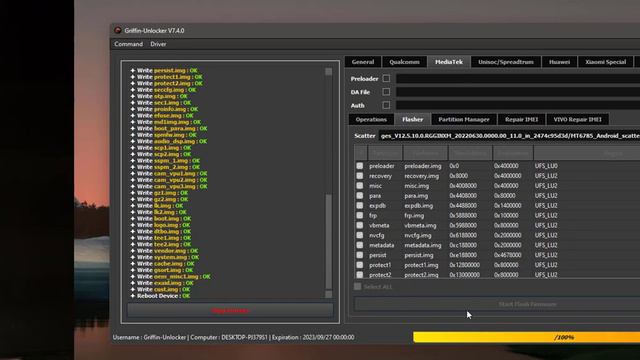
Task: Toggle the frp partition checkbox
Action: point(360,215)
